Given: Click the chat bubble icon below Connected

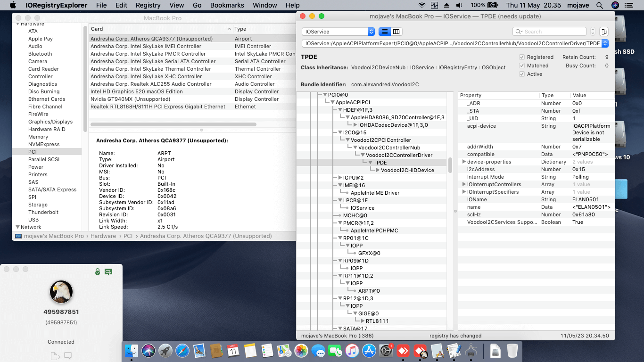Looking at the screenshot, I should 68,355.
